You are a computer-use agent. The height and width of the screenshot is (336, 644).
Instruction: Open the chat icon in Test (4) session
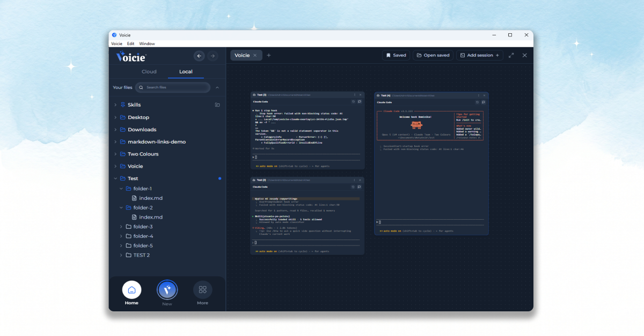point(484,102)
